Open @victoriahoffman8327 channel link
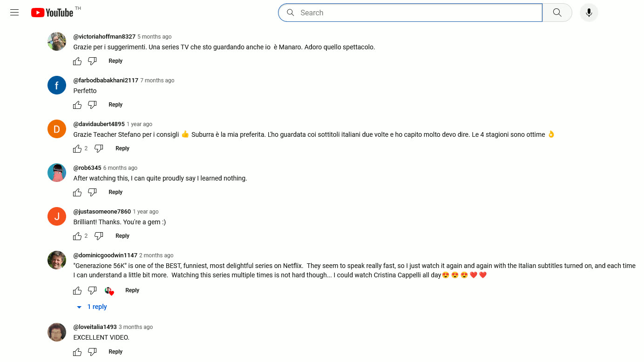Screen dimensions: 644x362 coord(104,37)
